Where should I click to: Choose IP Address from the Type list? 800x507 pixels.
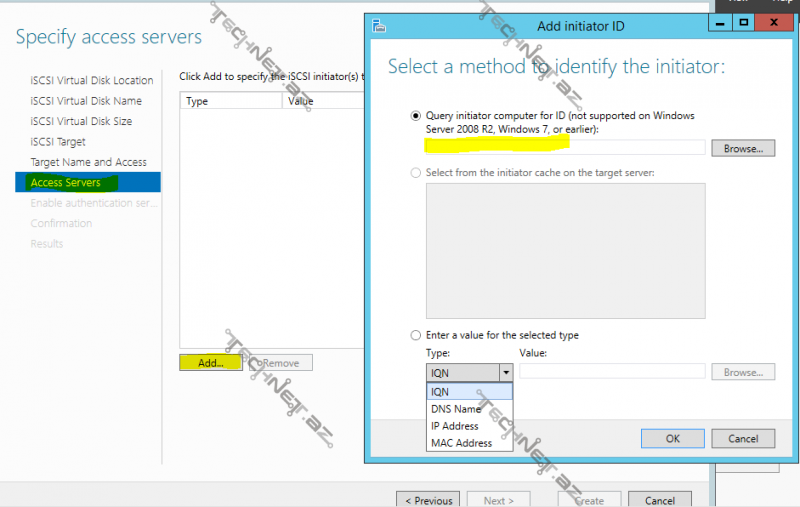point(454,426)
